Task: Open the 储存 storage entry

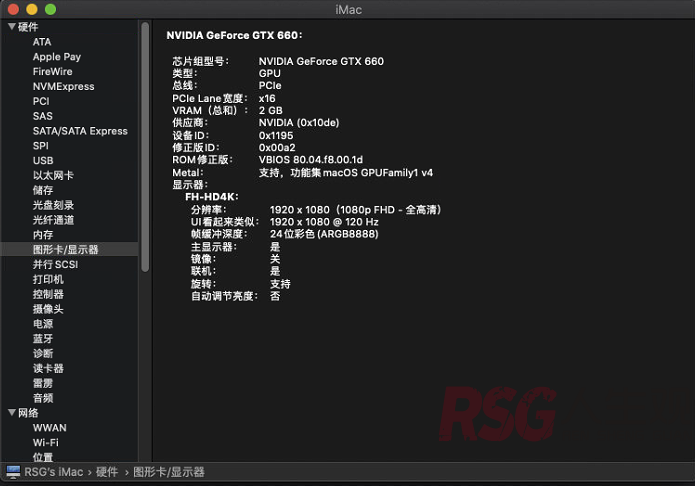Action: tap(43, 191)
